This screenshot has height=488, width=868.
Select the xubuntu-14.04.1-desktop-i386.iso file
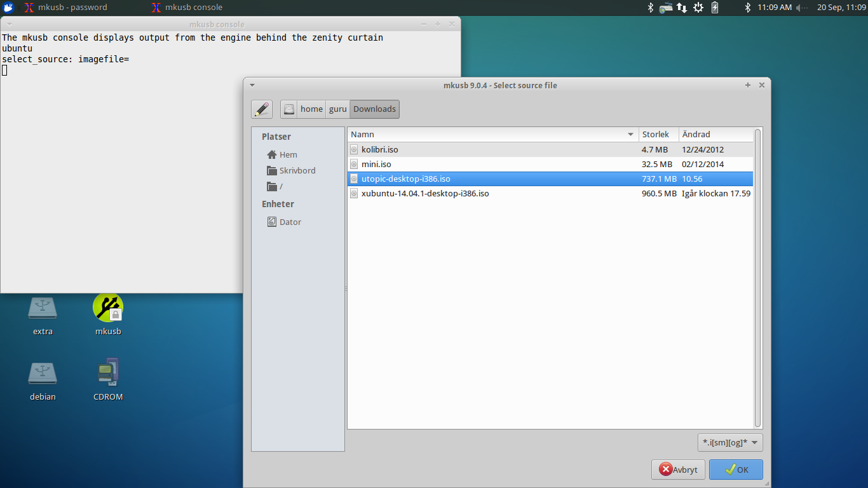point(550,194)
